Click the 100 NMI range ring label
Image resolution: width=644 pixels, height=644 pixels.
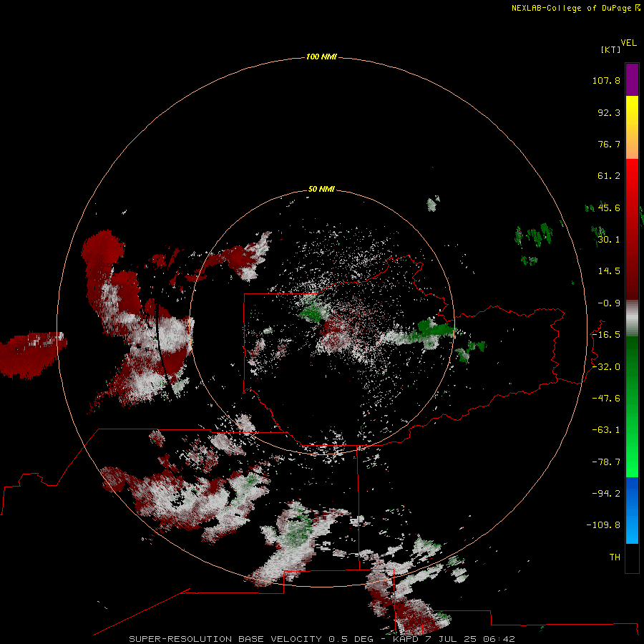coord(321,57)
